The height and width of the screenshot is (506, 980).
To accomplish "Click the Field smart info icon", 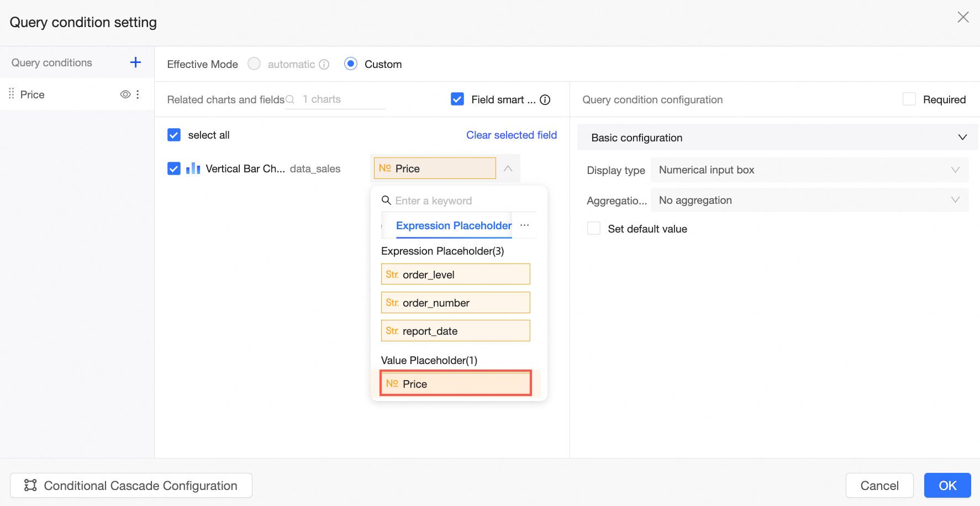I will [x=545, y=100].
